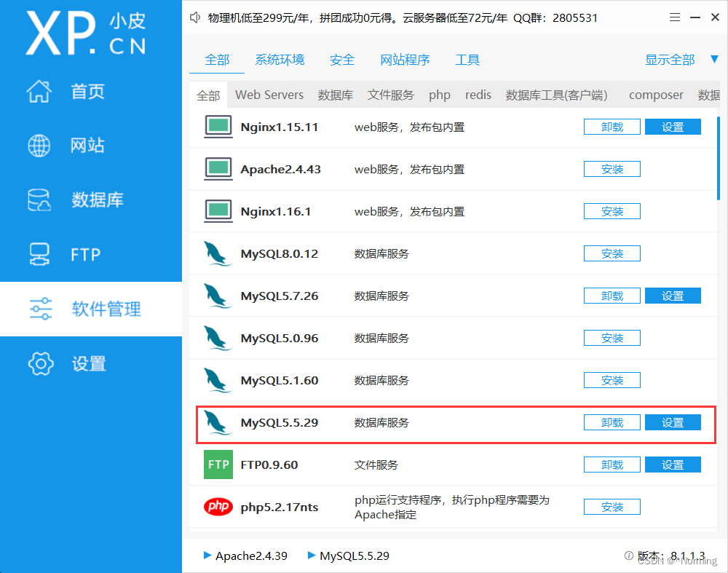Switch to the 网站程序 tab
The height and width of the screenshot is (573, 728).
click(405, 60)
